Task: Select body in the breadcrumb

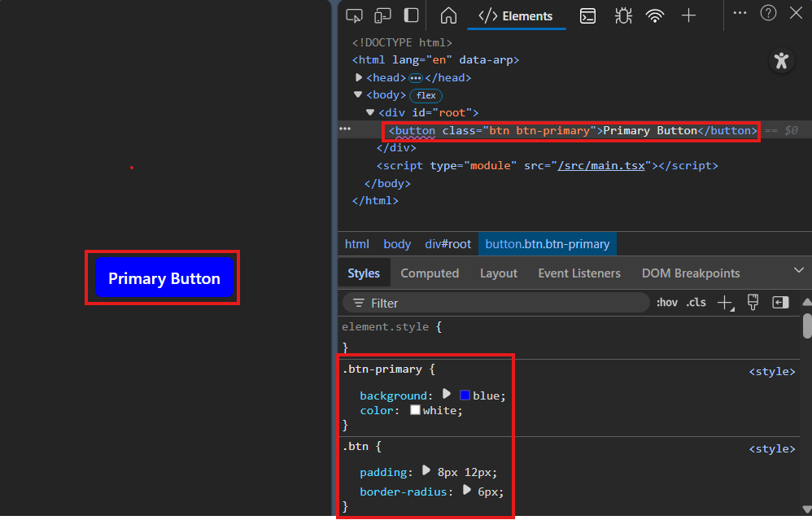Action: [x=397, y=244]
